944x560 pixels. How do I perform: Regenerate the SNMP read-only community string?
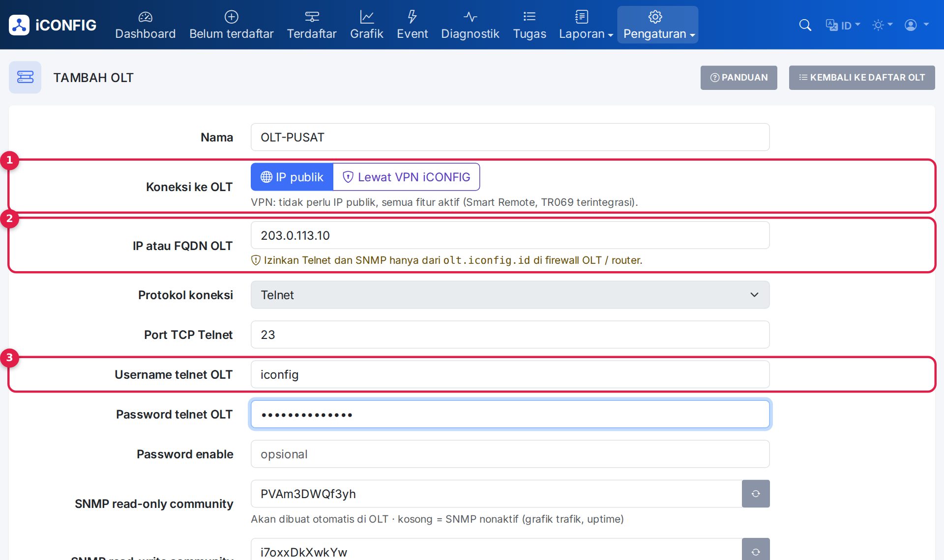(x=756, y=494)
